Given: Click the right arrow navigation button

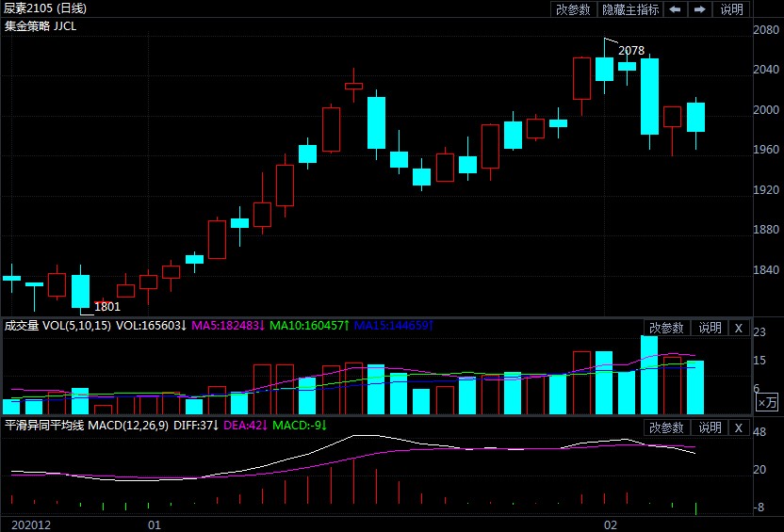Looking at the screenshot, I should pos(700,9).
